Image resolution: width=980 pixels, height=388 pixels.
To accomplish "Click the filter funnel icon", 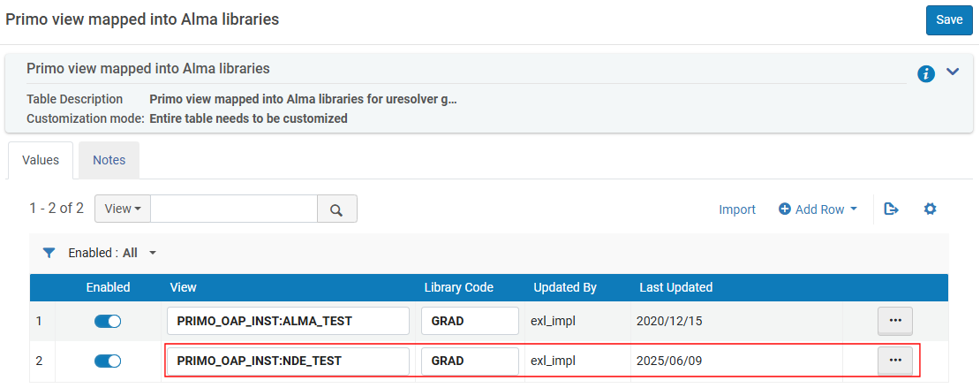I will (49, 253).
